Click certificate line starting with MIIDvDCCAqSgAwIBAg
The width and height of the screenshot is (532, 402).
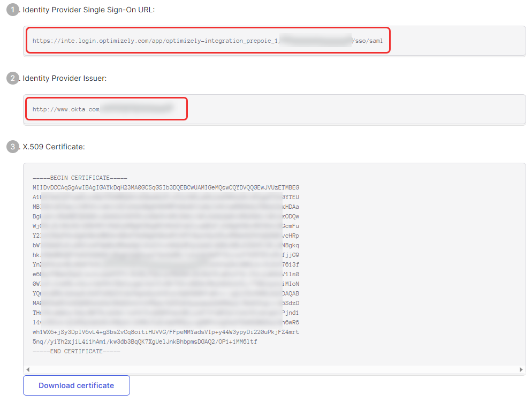[x=166, y=187]
